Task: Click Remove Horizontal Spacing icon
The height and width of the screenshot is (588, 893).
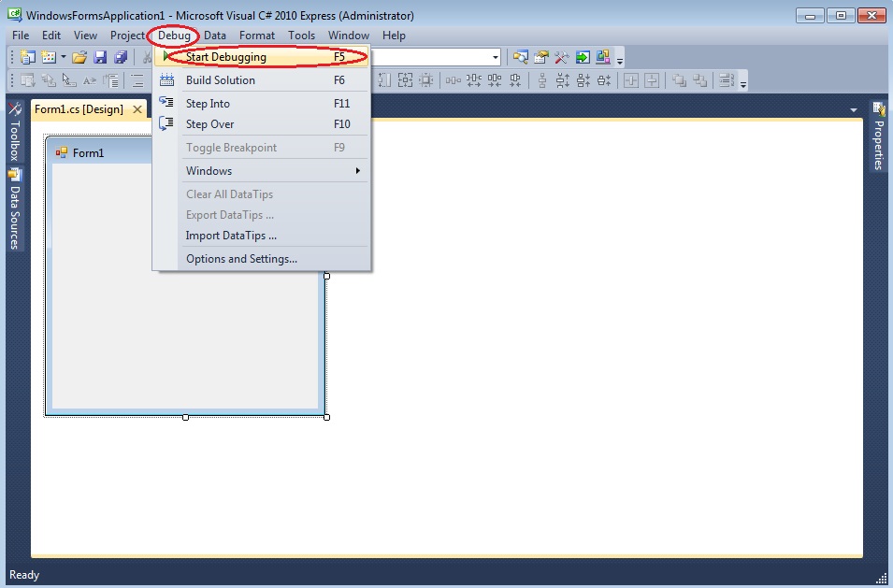Action: coord(515,80)
